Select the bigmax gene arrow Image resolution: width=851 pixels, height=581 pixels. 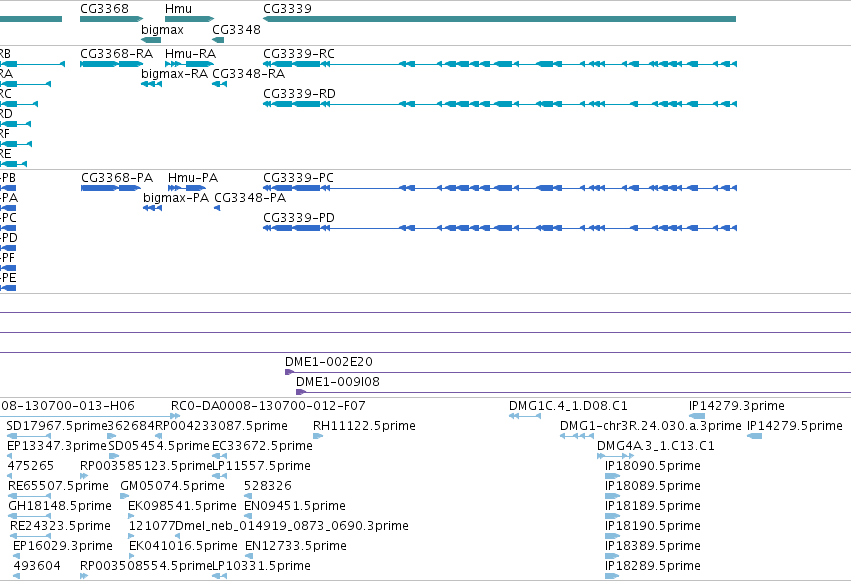point(151,40)
